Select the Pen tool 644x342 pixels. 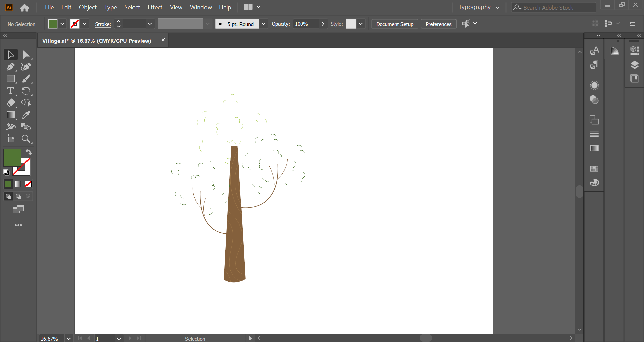[11, 67]
